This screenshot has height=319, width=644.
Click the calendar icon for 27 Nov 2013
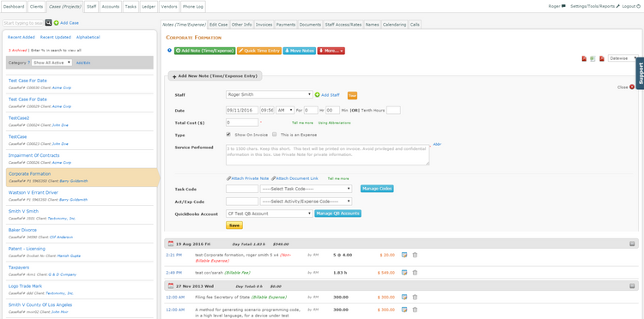(x=171, y=286)
